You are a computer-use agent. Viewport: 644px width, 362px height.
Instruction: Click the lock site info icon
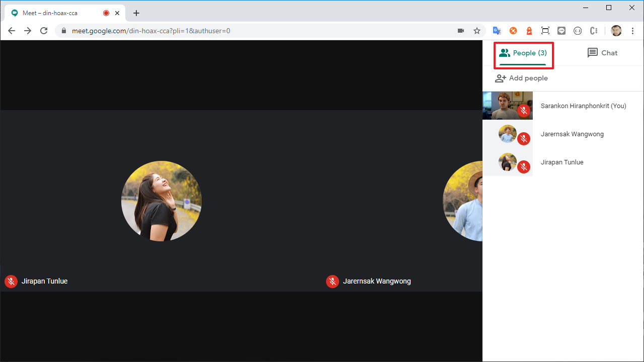click(x=64, y=31)
